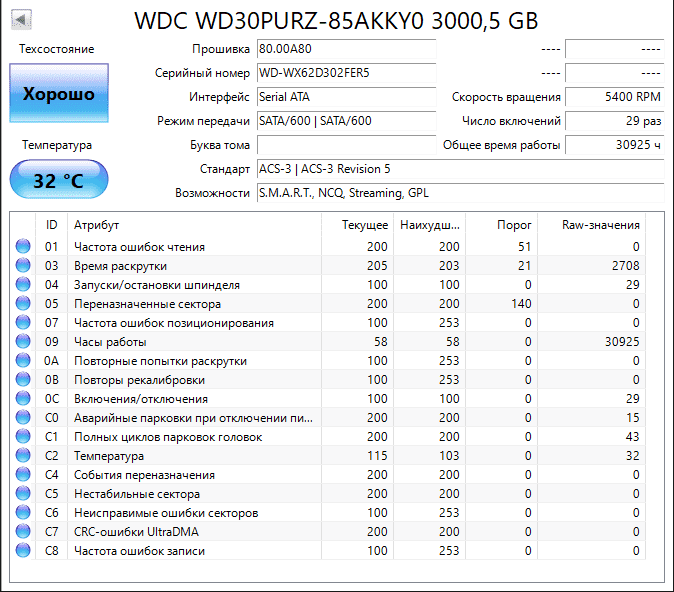Click the status orb for attribute C7
674x592 pixels.
tap(23, 531)
